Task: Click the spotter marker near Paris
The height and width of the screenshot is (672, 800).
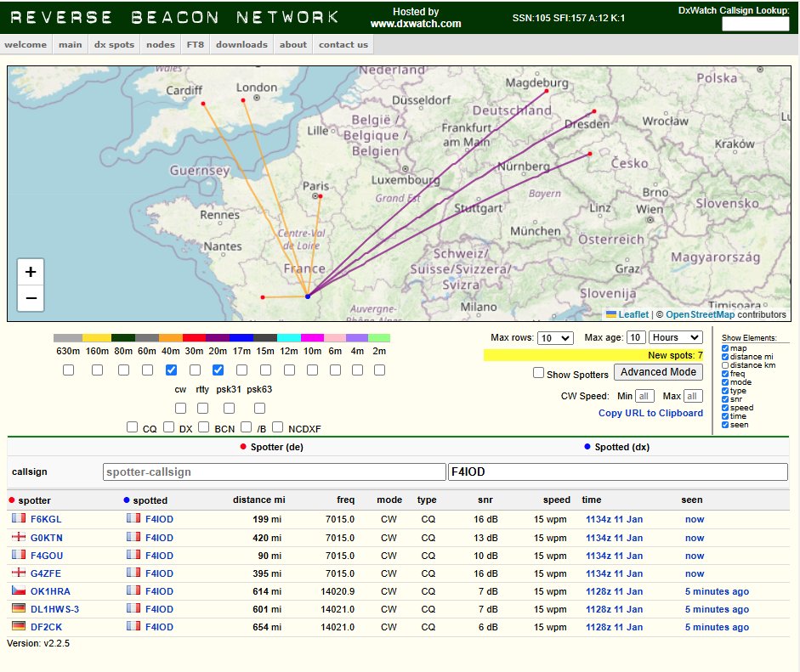Action: tap(320, 195)
